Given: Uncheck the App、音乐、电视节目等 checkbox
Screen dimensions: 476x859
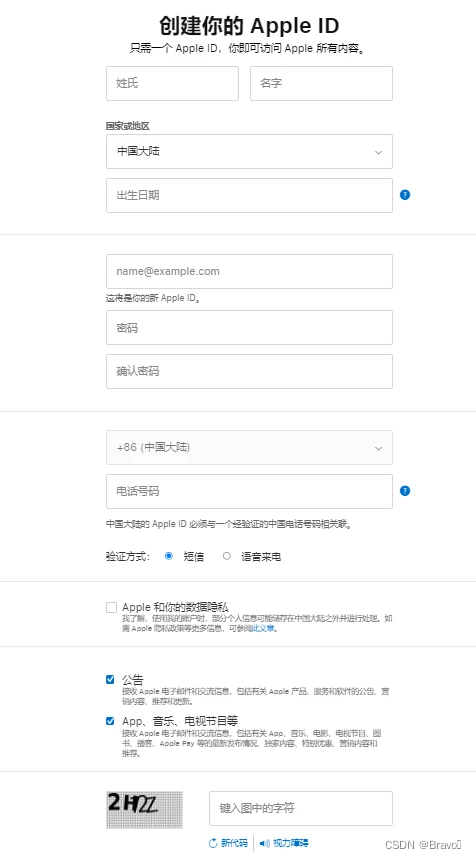Looking at the screenshot, I should [x=110, y=721].
